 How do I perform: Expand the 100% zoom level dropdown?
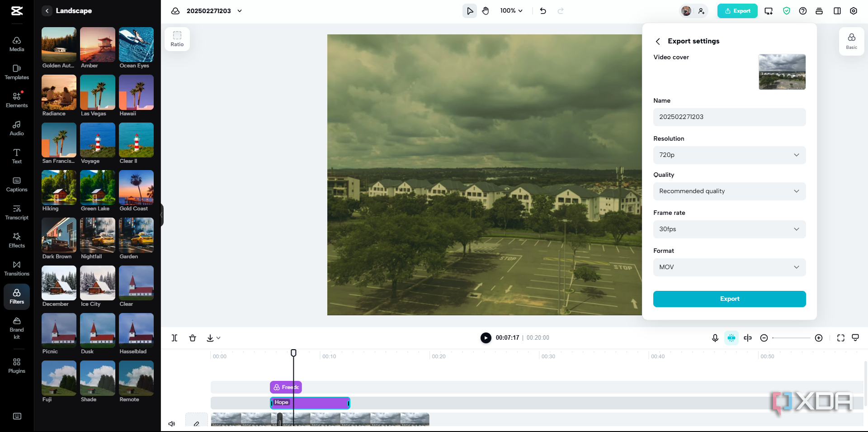[x=511, y=11]
